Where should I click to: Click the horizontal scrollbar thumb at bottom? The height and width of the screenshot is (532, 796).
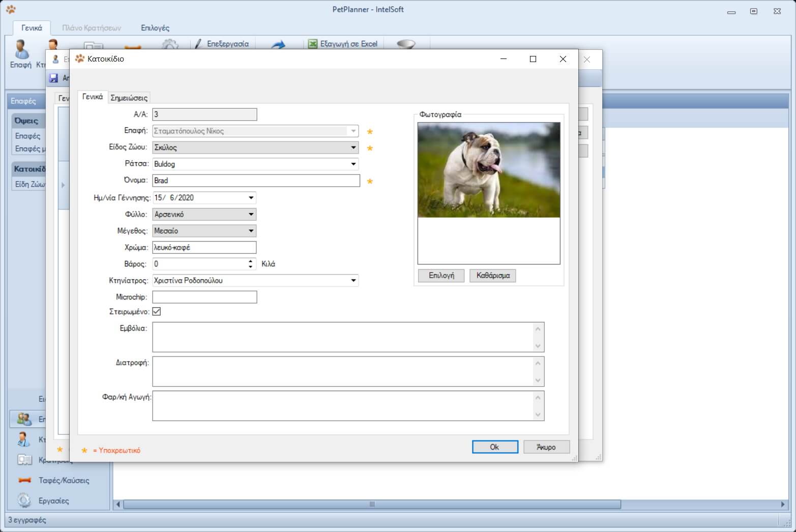tap(371, 505)
